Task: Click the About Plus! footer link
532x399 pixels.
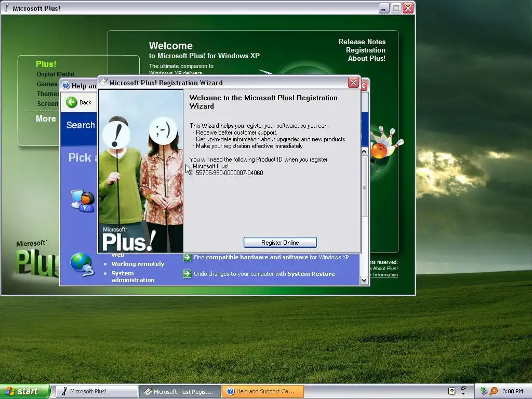Action: [x=385, y=269]
